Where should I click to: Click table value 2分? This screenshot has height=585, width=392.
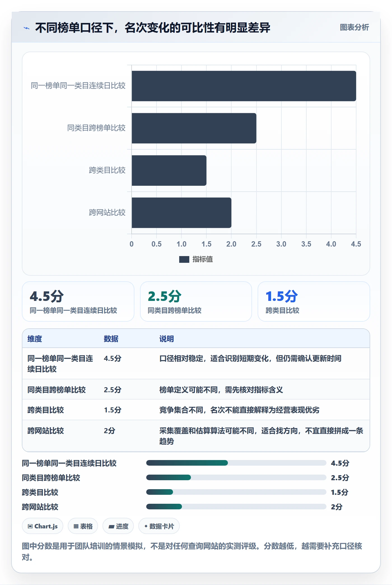(x=109, y=431)
